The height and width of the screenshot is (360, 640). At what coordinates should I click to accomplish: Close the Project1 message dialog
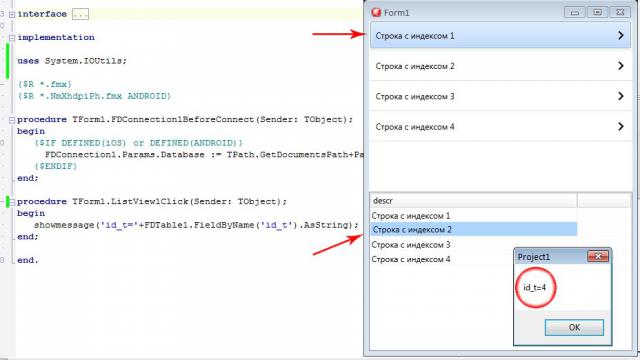tap(598, 256)
